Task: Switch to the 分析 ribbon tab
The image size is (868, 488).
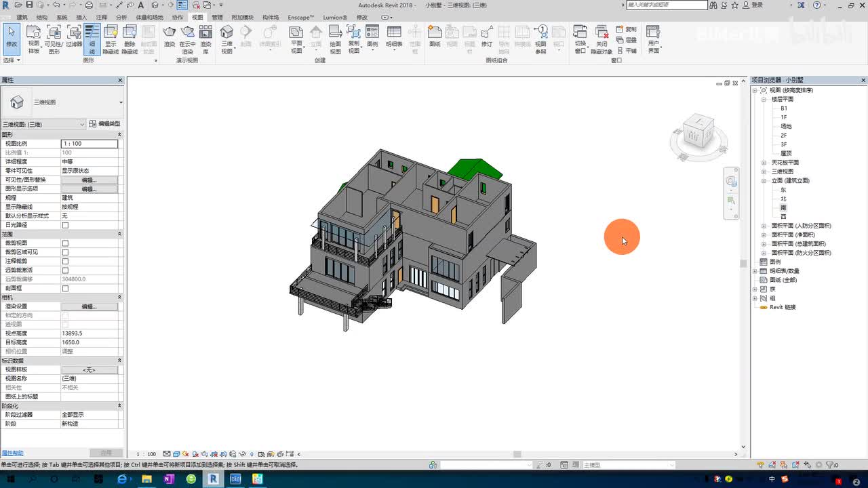Action: point(121,18)
